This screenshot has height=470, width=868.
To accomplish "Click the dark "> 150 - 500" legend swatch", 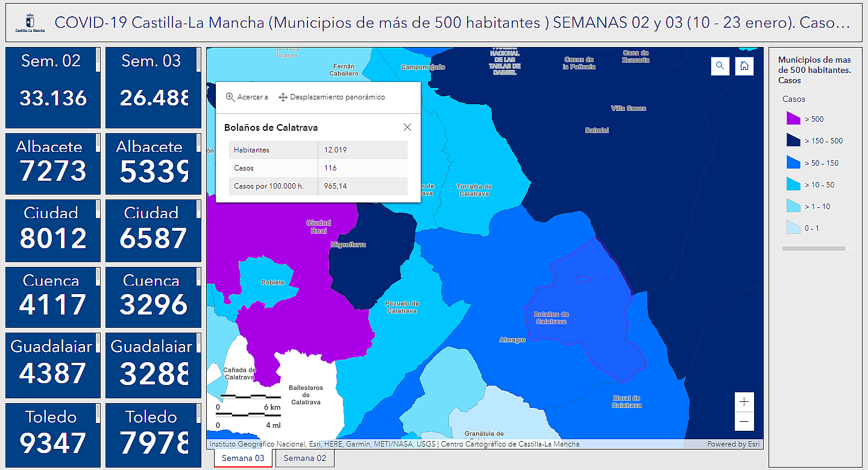I will click(x=793, y=140).
